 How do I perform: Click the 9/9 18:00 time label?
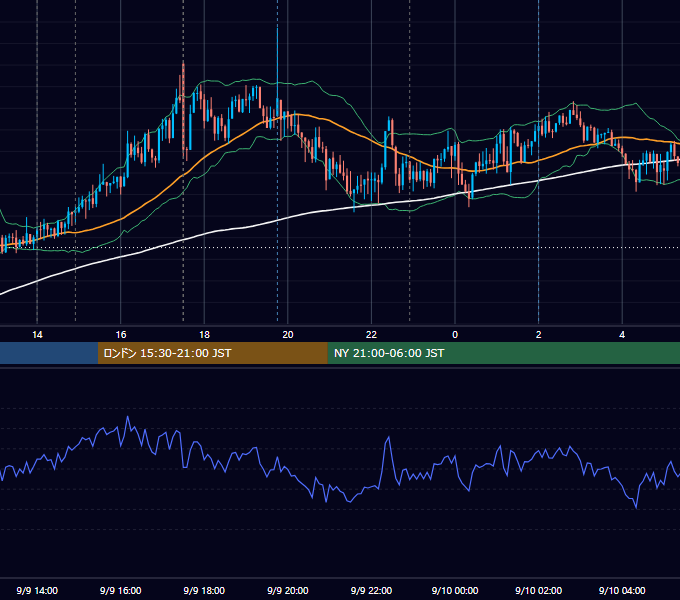click(x=204, y=590)
